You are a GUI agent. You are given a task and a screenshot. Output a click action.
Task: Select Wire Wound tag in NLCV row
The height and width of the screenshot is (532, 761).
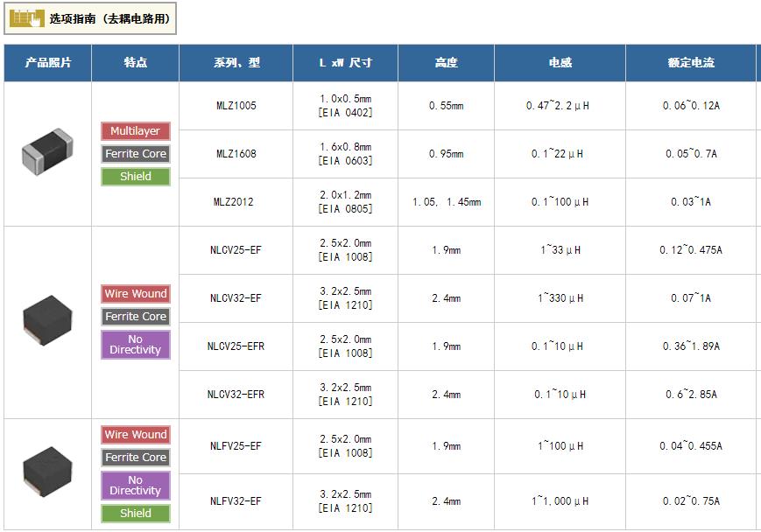coord(136,294)
